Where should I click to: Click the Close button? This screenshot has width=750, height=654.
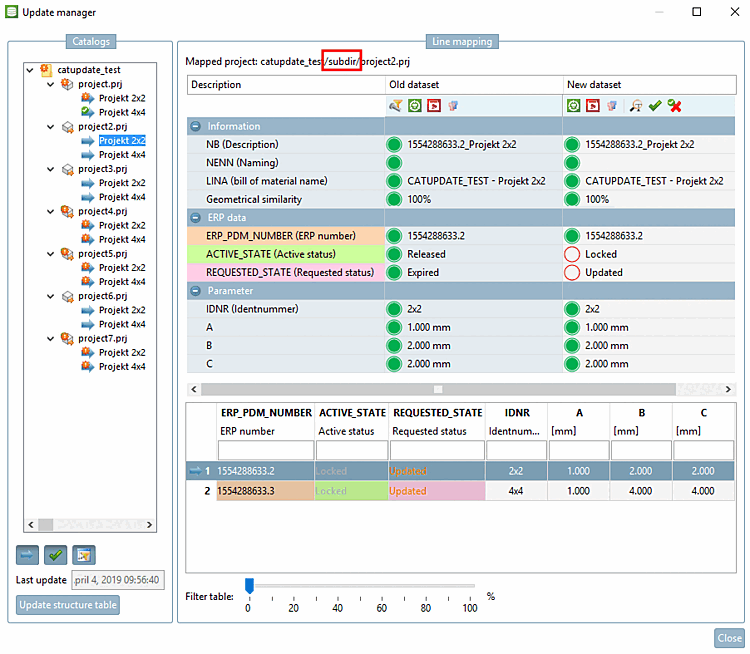click(x=729, y=638)
